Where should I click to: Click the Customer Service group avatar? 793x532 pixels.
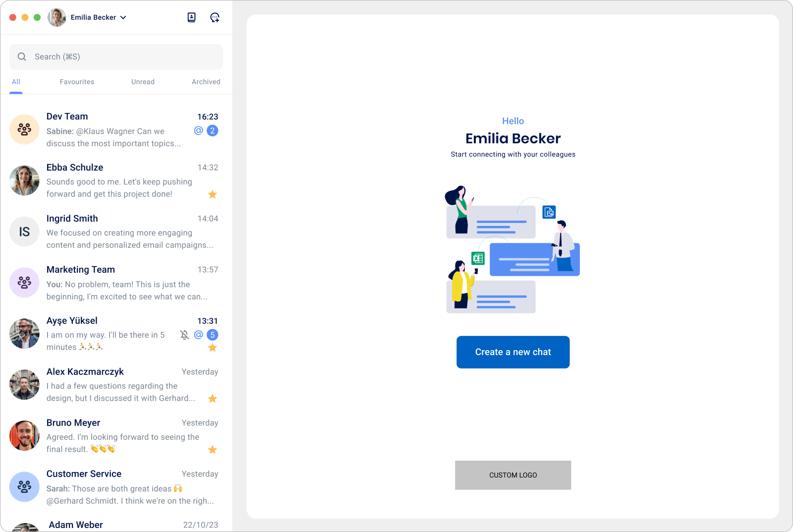[x=24, y=486]
